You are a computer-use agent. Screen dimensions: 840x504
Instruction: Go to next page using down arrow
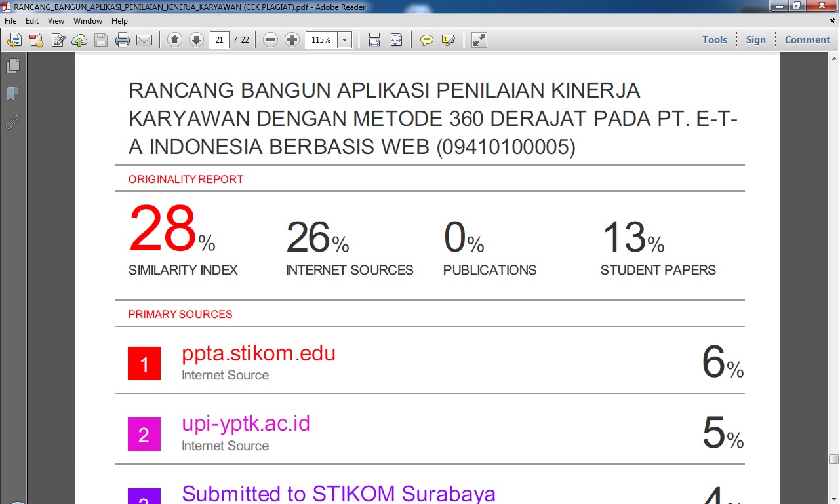click(196, 40)
